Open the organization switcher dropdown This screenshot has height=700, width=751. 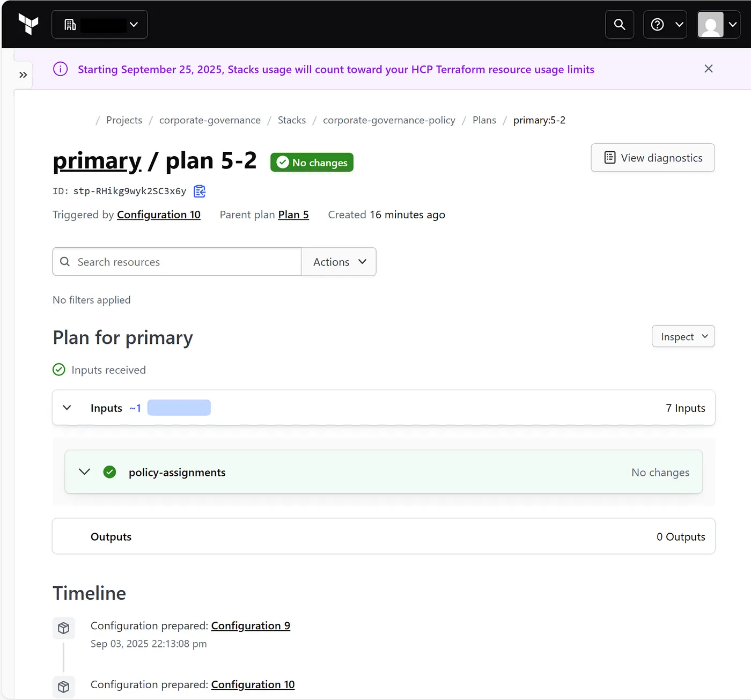[100, 24]
